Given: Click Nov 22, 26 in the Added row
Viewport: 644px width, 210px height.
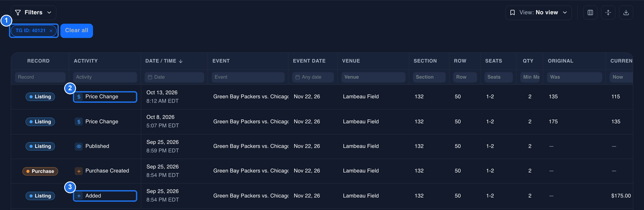Looking at the screenshot, I should coord(307,196).
